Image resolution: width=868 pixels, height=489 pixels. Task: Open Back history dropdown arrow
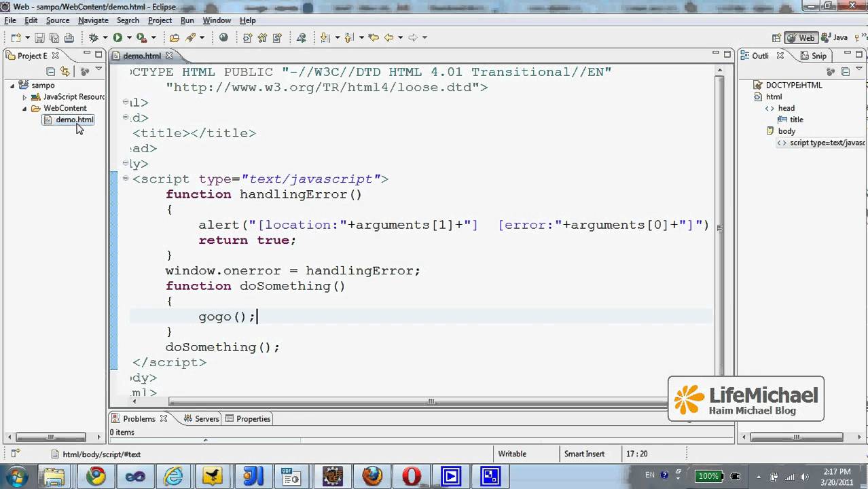click(x=400, y=38)
